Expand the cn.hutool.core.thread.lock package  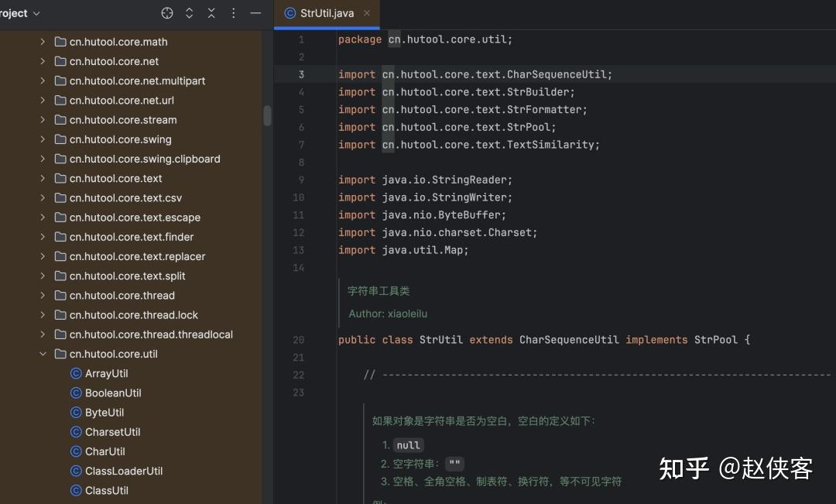tap(43, 314)
